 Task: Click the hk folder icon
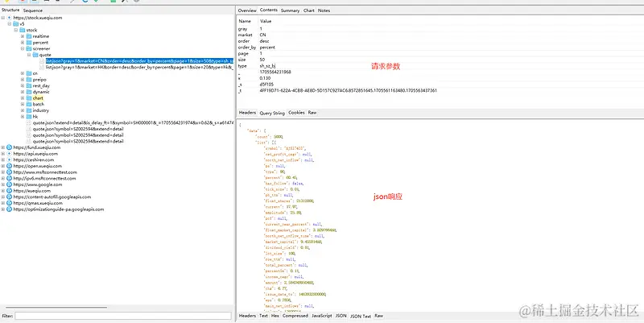point(29,117)
